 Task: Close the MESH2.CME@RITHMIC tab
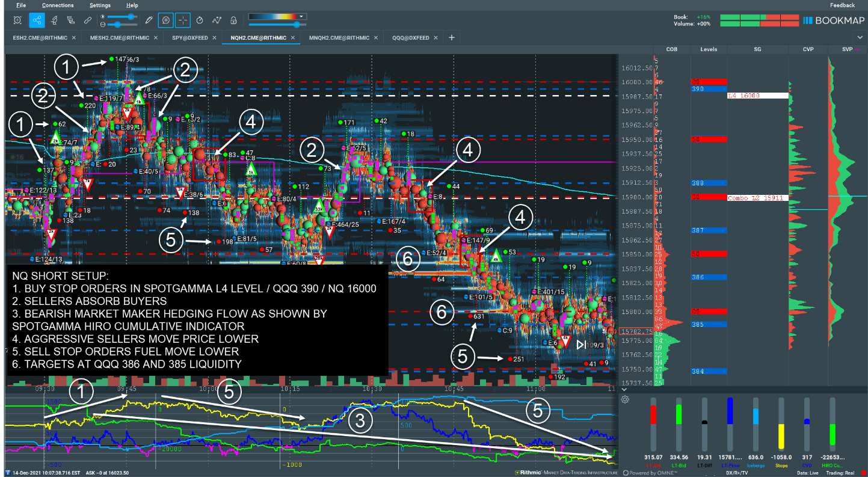(157, 37)
